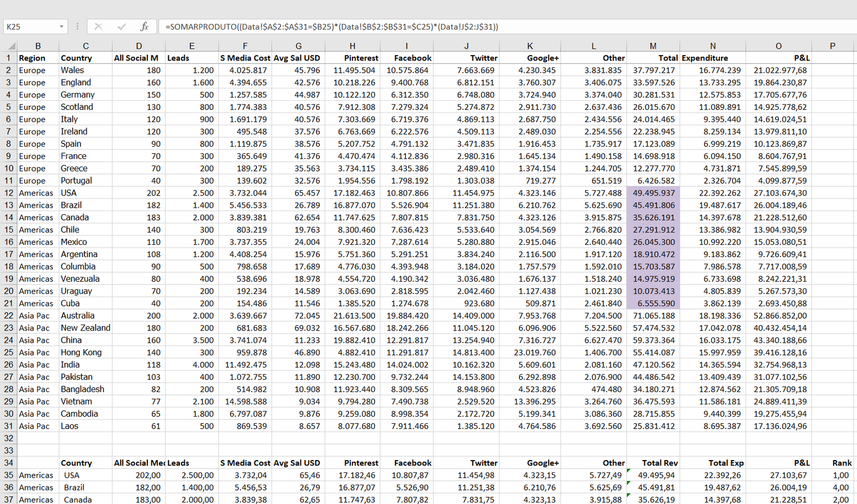
Task: Click the SOMARPRODUTO formula in formula bar
Action: point(332,26)
